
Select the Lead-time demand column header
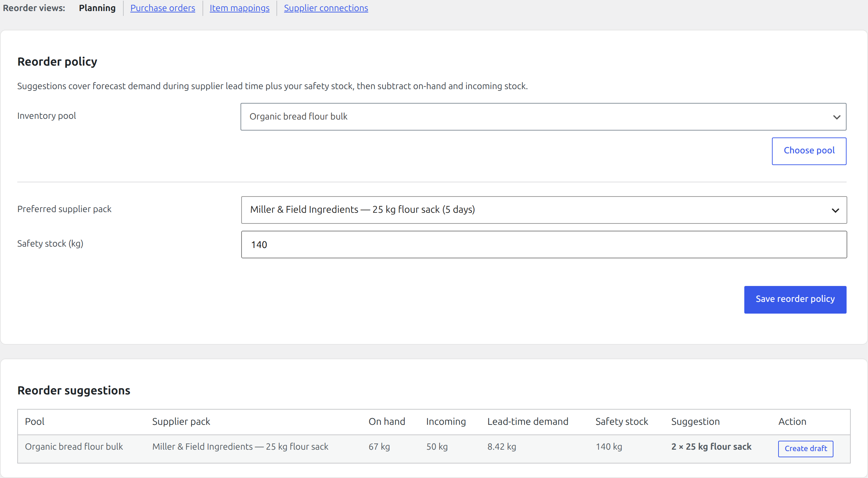pos(528,421)
